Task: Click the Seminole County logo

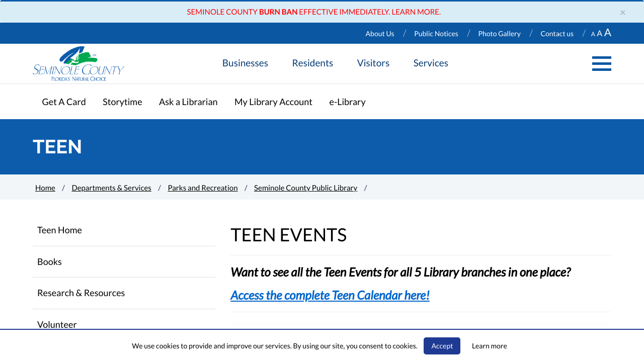Action: [78, 64]
